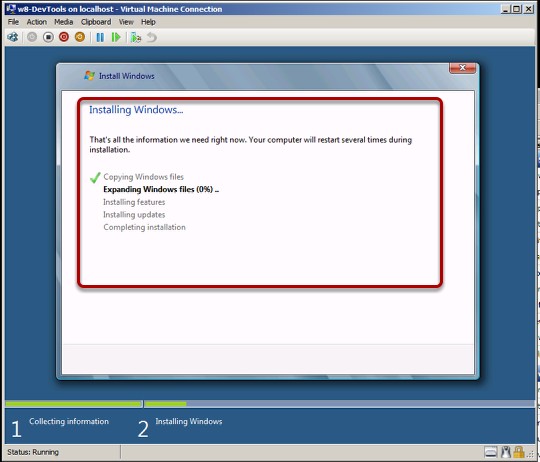Click the red Shut Down icon
Image resolution: width=540 pixels, height=462 pixels.
[x=64, y=37]
